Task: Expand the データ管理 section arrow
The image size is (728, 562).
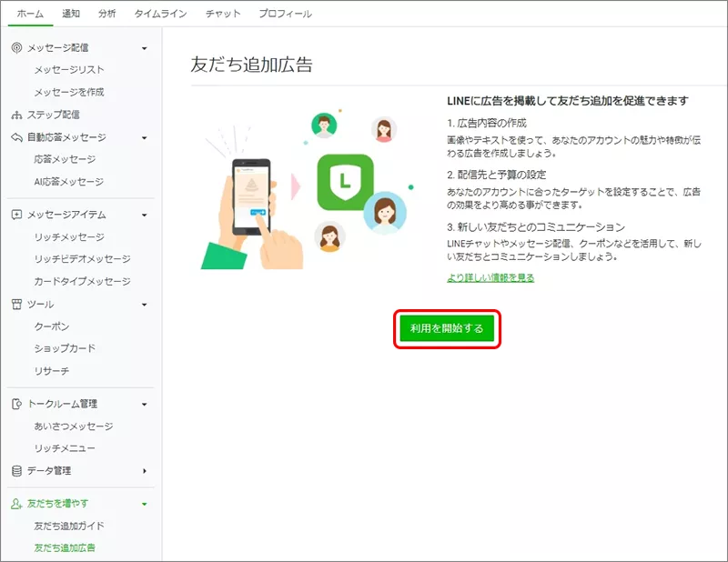Action: 145,471
